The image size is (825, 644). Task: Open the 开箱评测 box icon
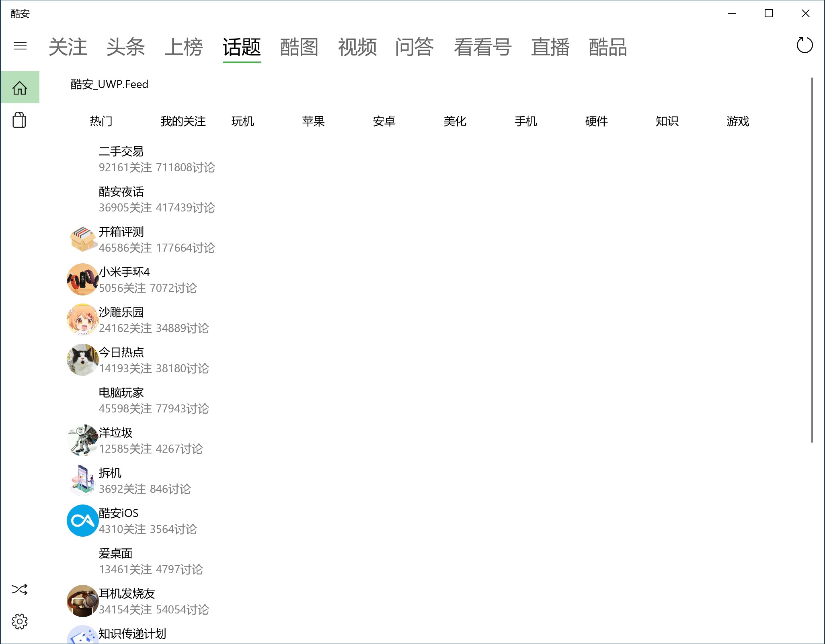[82, 239]
